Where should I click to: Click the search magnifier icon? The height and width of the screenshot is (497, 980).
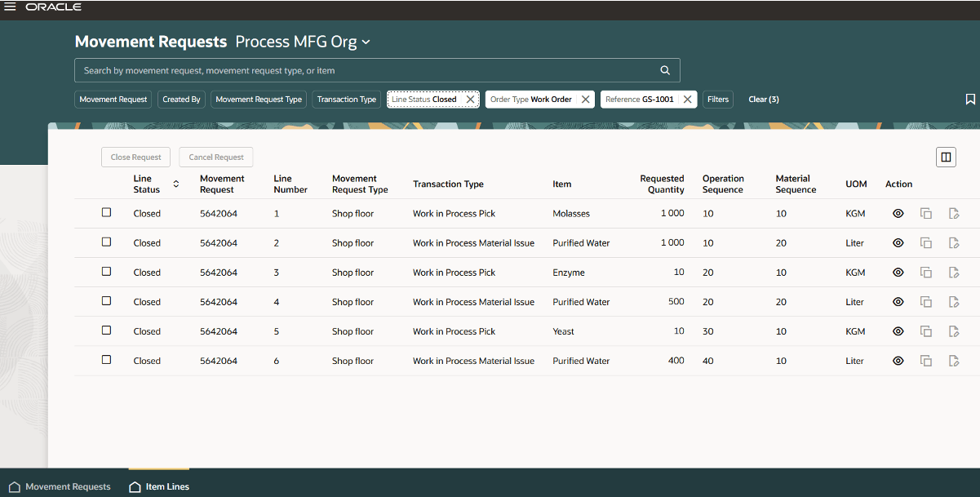pos(665,70)
